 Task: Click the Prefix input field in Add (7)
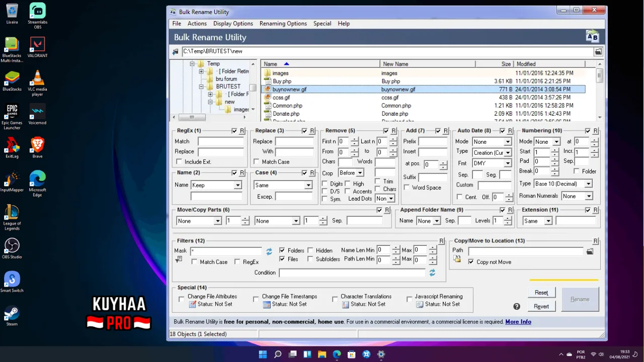[433, 142]
